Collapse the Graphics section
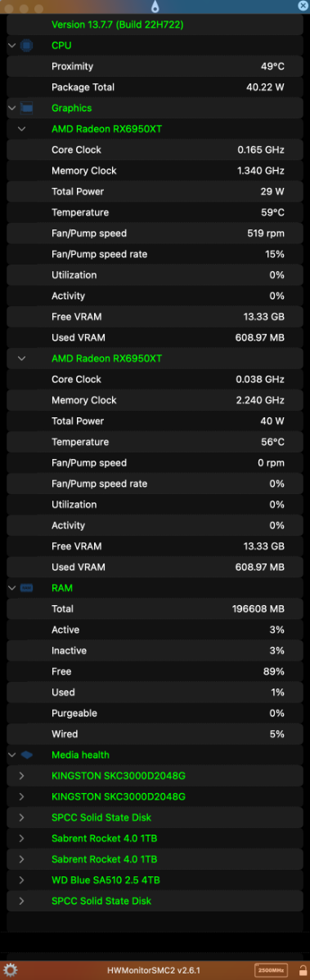Screen dimensions: 310x980 coord(11,108)
